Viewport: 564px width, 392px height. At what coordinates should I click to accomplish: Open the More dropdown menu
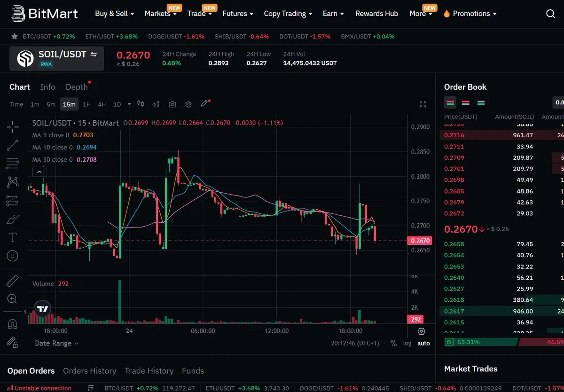point(421,14)
